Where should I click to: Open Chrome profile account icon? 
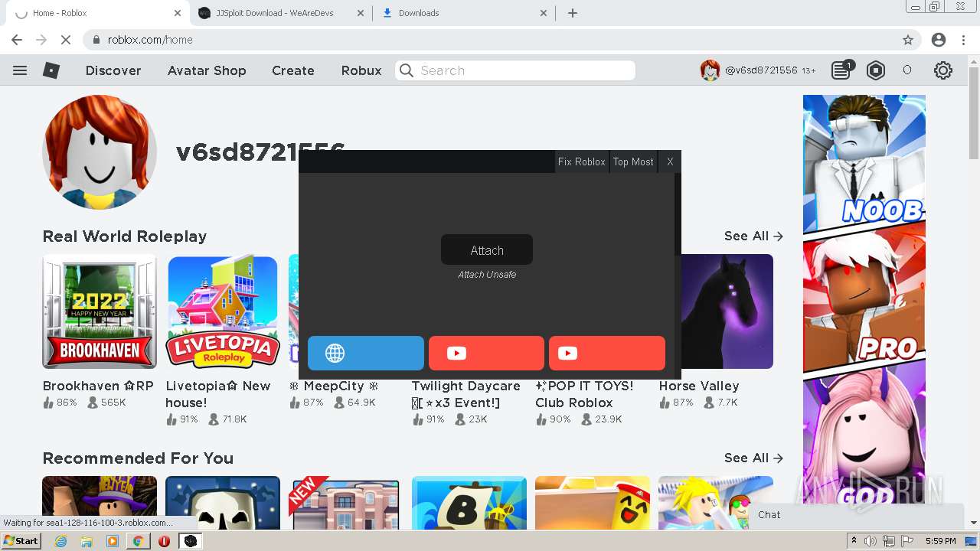click(x=939, y=40)
